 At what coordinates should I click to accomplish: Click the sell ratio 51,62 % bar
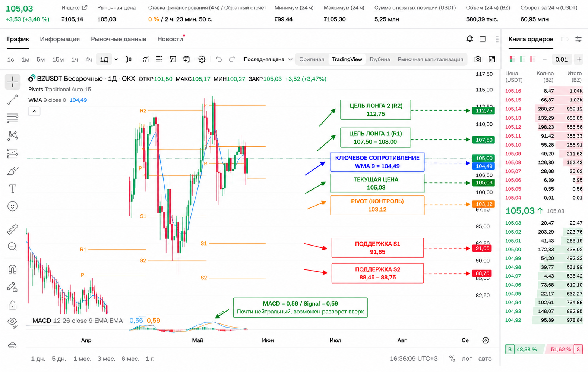pos(564,349)
